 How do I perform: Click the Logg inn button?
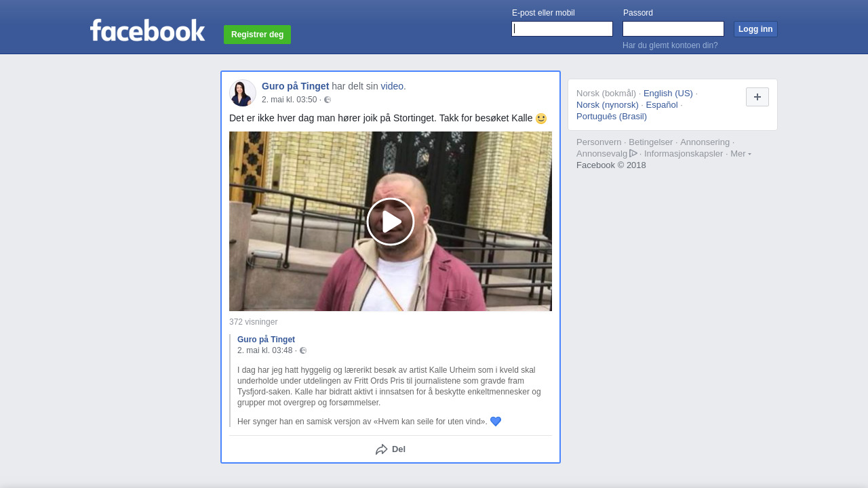755,29
